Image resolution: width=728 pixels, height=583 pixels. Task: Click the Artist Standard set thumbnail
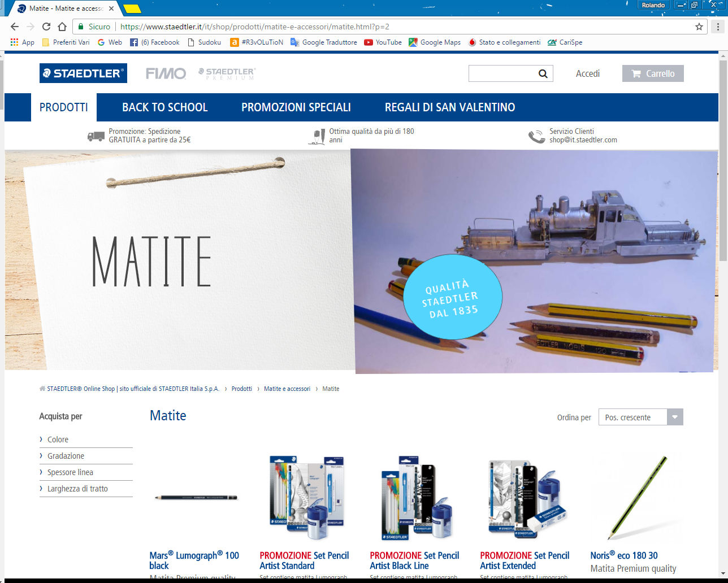pyautogui.click(x=306, y=497)
